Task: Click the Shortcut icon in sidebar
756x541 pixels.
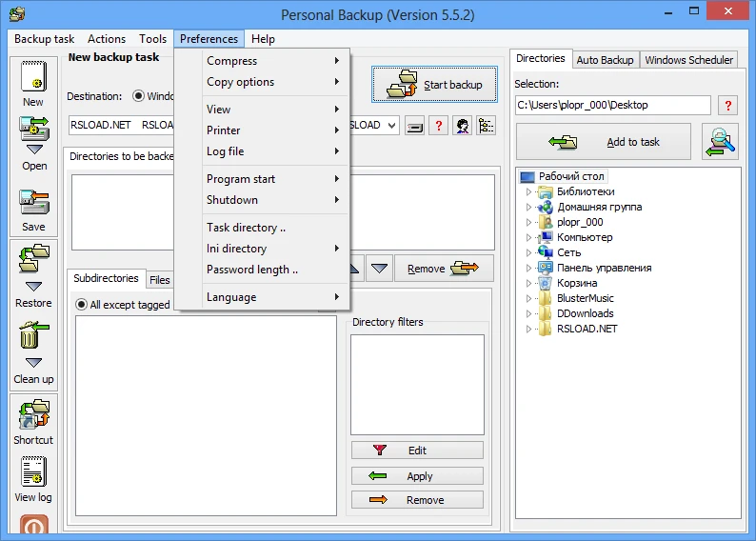Action: [x=33, y=416]
